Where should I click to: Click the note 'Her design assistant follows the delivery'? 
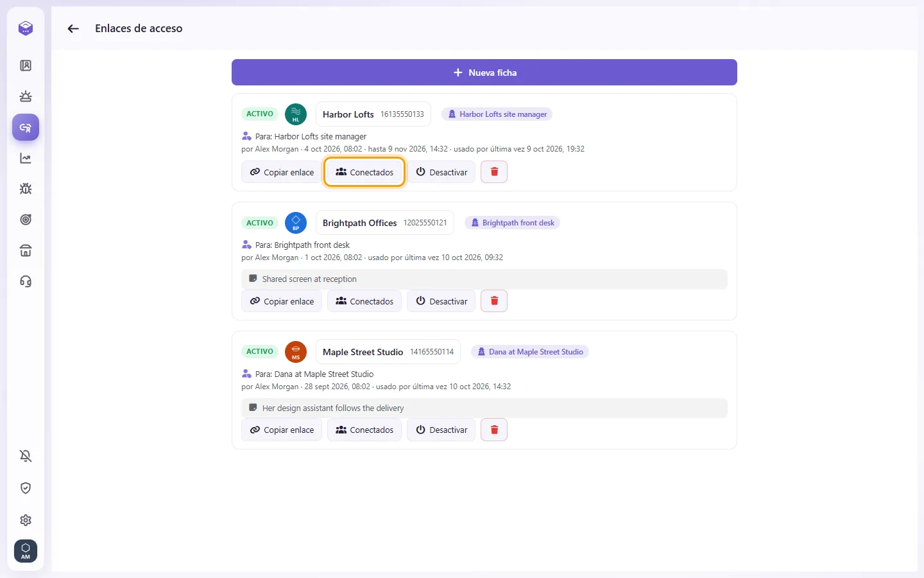click(x=484, y=408)
